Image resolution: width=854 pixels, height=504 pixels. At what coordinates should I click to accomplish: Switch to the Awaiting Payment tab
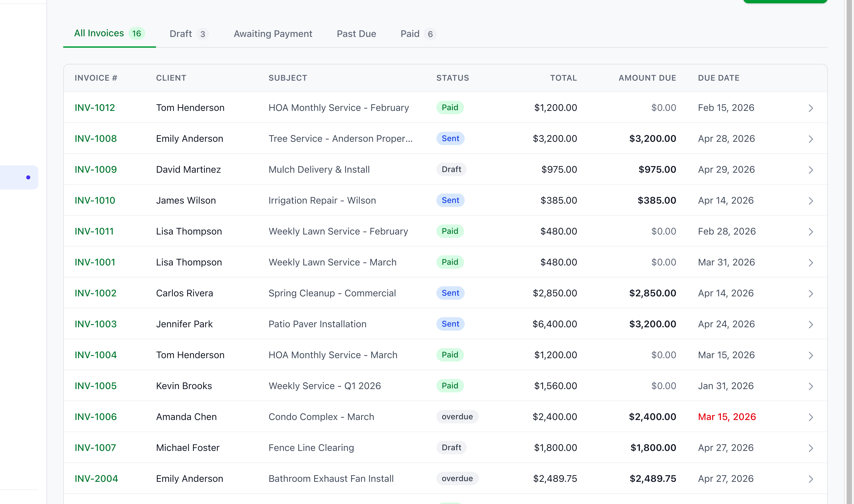coord(273,34)
